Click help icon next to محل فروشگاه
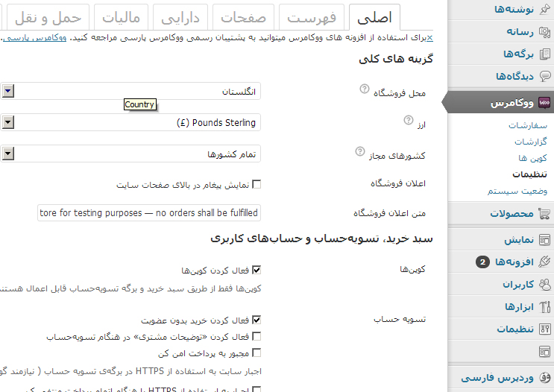 (x=365, y=89)
